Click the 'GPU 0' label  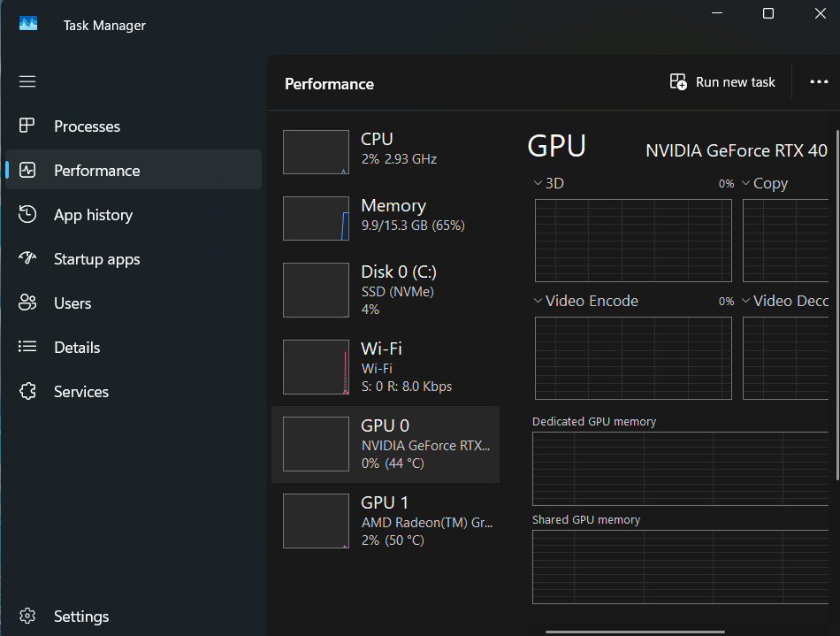click(x=386, y=425)
